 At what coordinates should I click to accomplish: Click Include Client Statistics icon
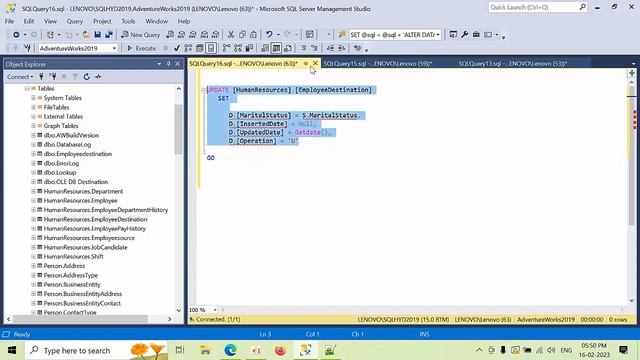(249, 48)
